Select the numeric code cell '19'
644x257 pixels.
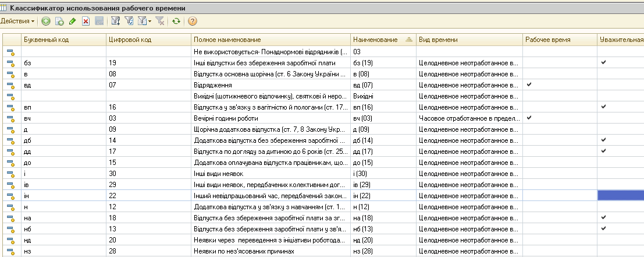(149, 63)
